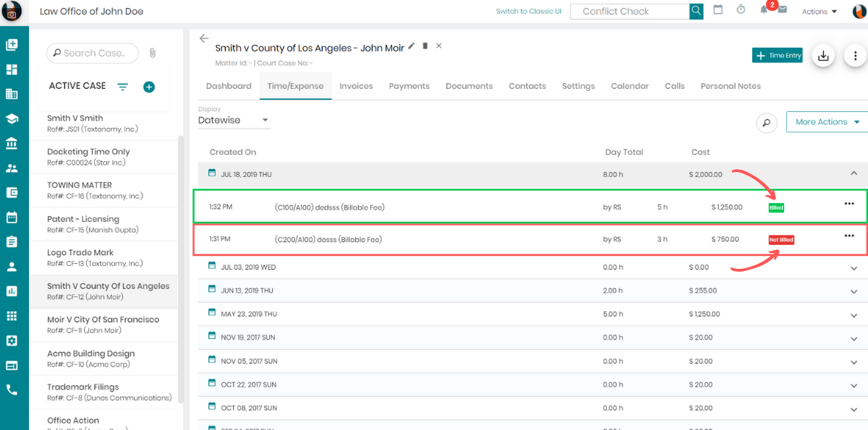Screen dimensions: 868x430
Task: Run Conflict Check with the search magnifier button
Action: (x=696, y=11)
